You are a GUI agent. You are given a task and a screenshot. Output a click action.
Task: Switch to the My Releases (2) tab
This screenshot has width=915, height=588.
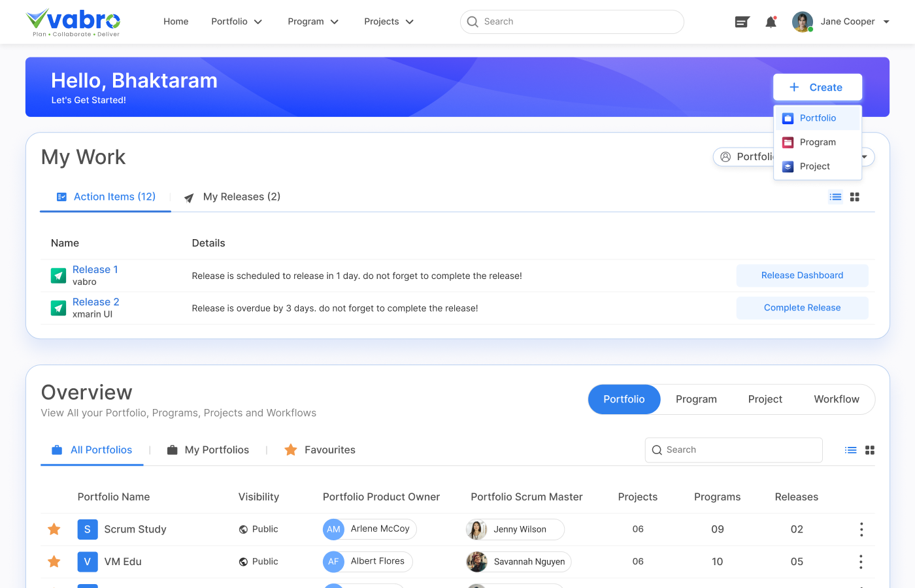coord(241,197)
